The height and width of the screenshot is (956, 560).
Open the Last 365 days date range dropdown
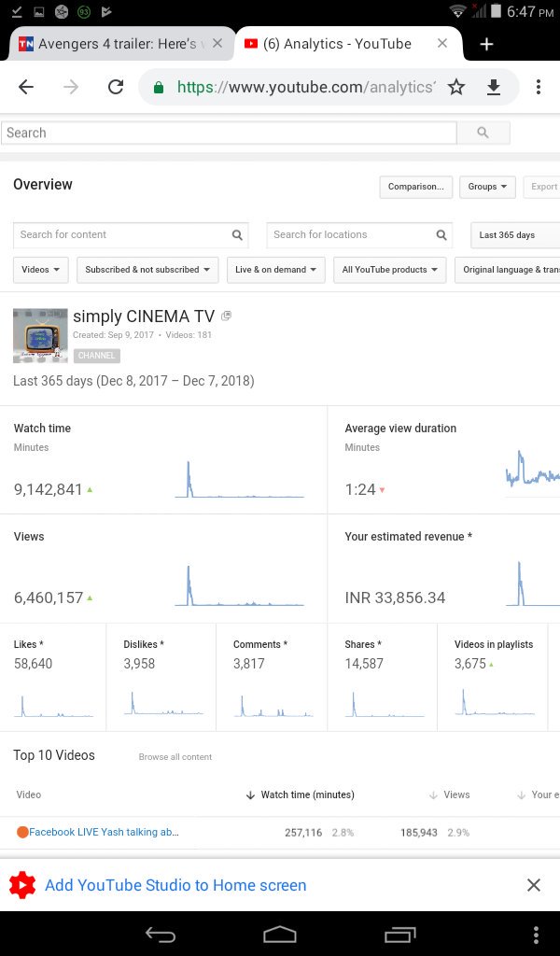[x=515, y=234]
